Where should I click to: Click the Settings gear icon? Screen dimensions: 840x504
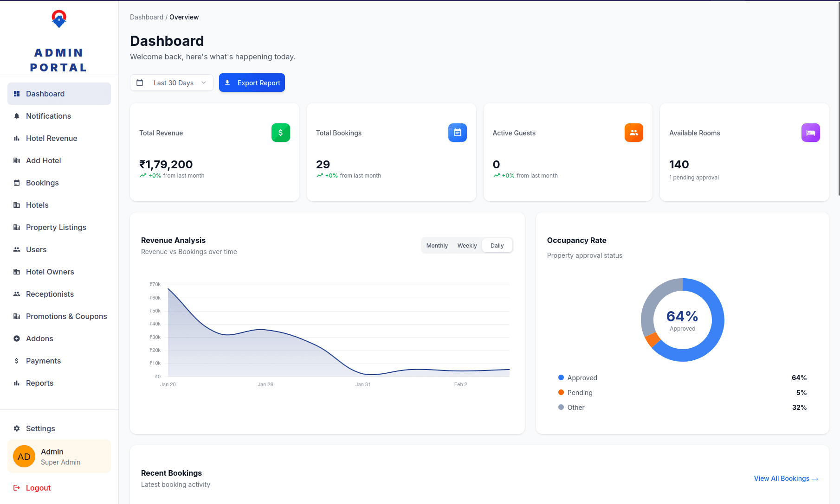(x=17, y=428)
